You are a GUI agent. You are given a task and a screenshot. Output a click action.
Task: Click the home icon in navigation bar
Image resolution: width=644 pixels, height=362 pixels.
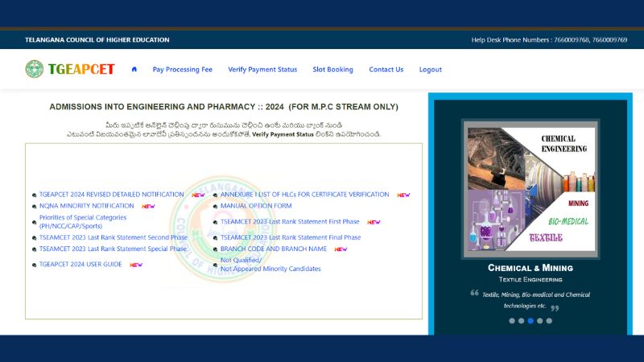coord(134,69)
